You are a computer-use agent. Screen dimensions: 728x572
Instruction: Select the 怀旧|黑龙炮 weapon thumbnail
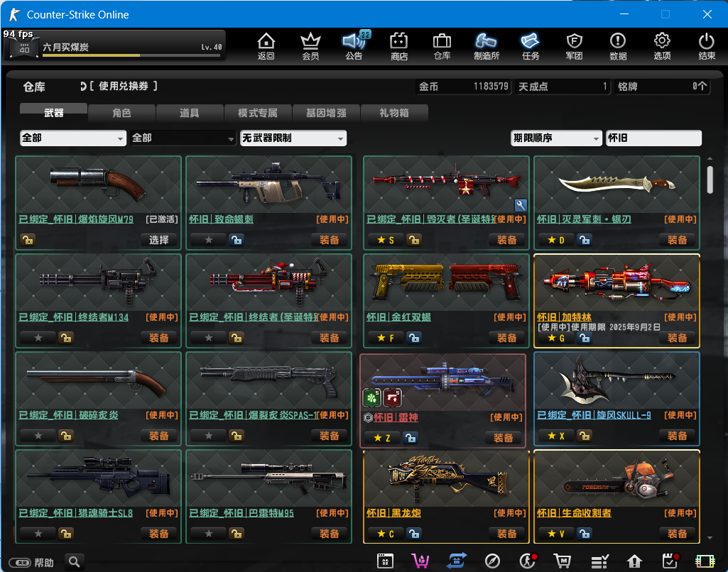point(446,478)
